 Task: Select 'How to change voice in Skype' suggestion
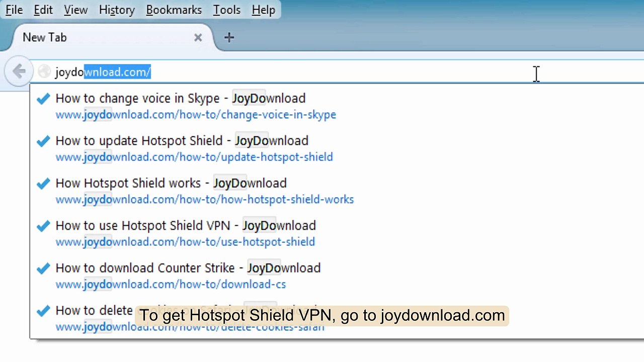click(x=181, y=99)
